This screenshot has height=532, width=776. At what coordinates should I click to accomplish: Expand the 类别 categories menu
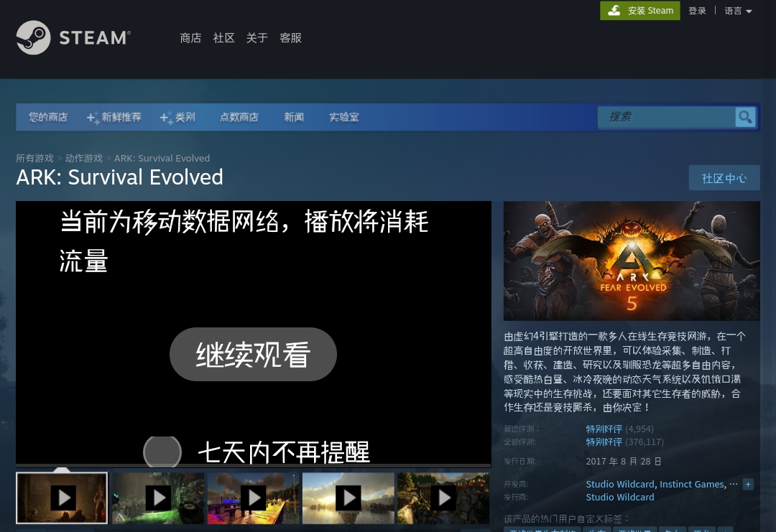point(178,117)
